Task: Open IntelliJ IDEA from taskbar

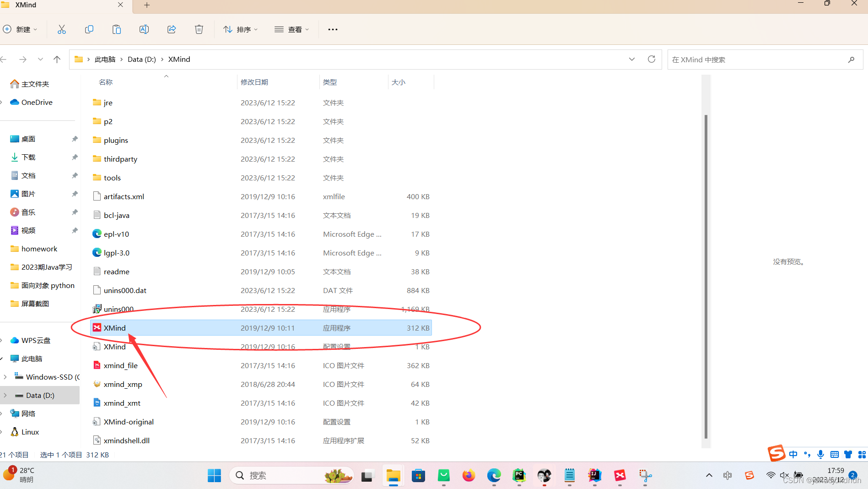Action: click(x=595, y=476)
